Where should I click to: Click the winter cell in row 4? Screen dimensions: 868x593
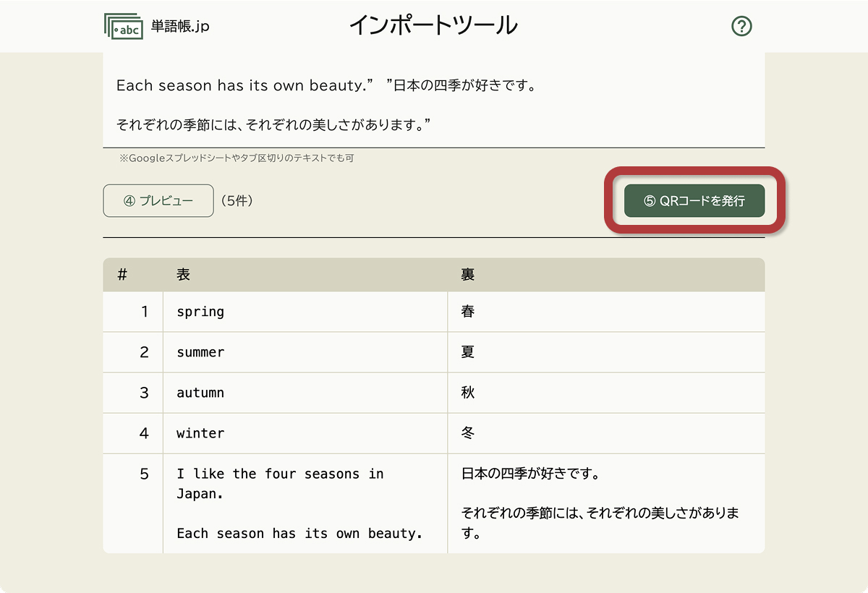tap(200, 433)
